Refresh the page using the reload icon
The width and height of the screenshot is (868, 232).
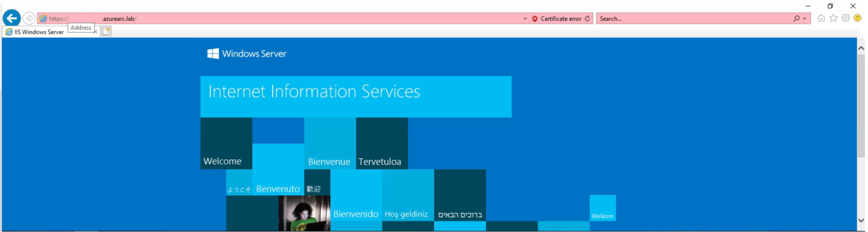pyautogui.click(x=587, y=18)
